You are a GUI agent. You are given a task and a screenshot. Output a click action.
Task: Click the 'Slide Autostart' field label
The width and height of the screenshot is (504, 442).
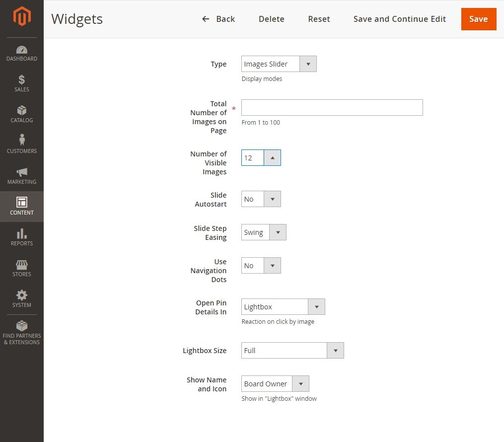(x=211, y=200)
